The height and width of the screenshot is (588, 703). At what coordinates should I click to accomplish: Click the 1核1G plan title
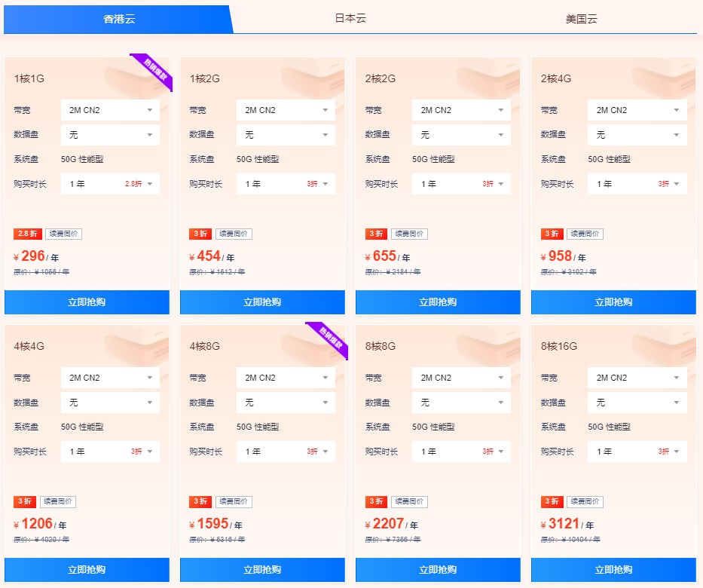[29, 79]
